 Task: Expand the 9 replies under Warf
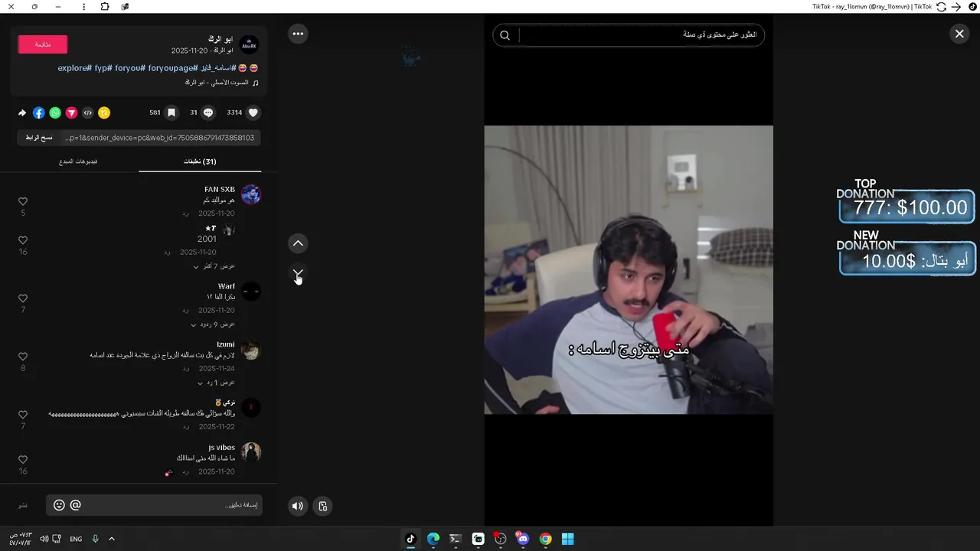click(x=212, y=324)
